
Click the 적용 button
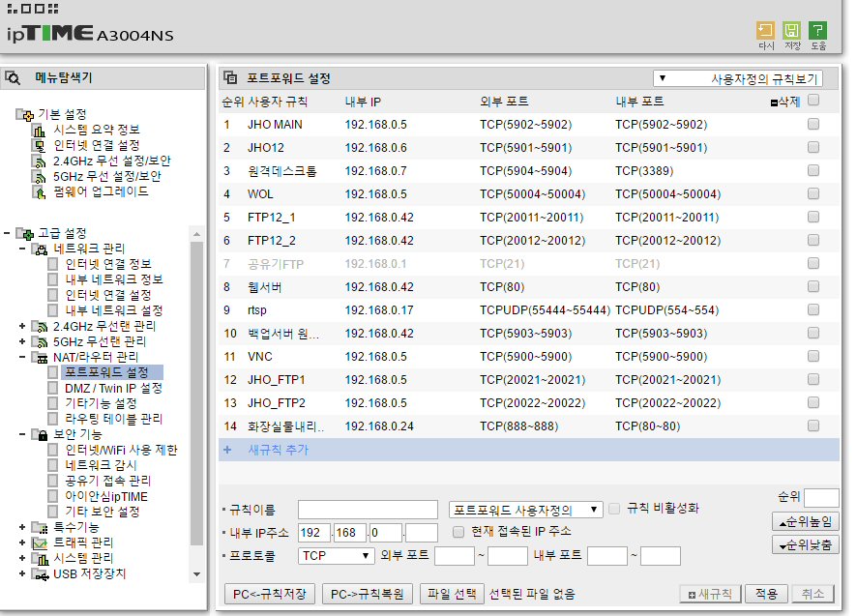766,594
